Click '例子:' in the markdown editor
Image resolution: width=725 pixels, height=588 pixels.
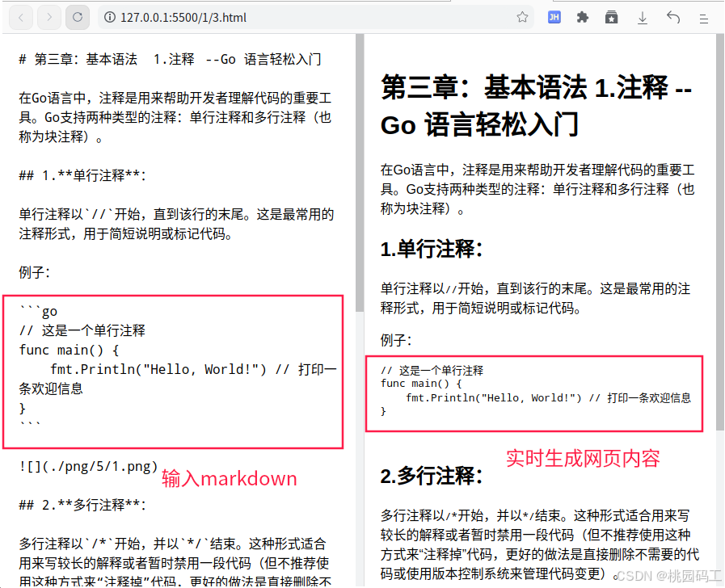point(34,272)
